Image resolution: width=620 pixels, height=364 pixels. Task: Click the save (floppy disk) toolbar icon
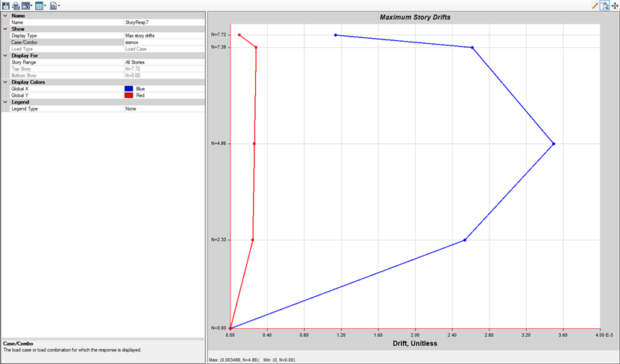click(5, 5)
